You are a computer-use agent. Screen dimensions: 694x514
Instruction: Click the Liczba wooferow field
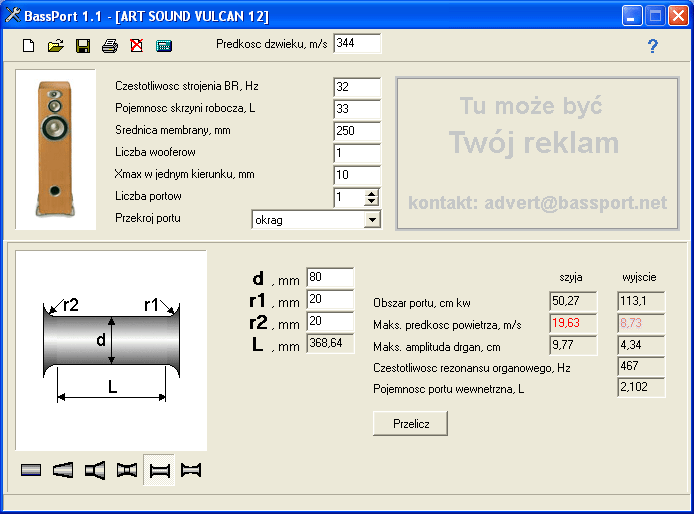pos(357,153)
